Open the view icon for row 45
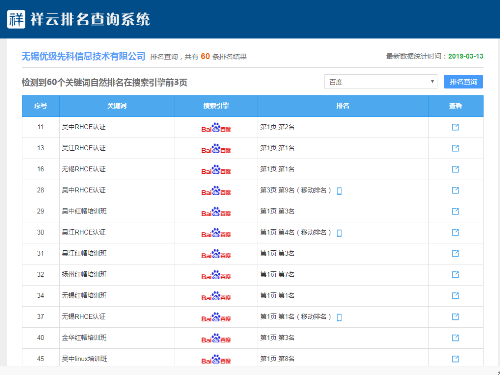The height and width of the screenshot is (375, 500). 455,359
